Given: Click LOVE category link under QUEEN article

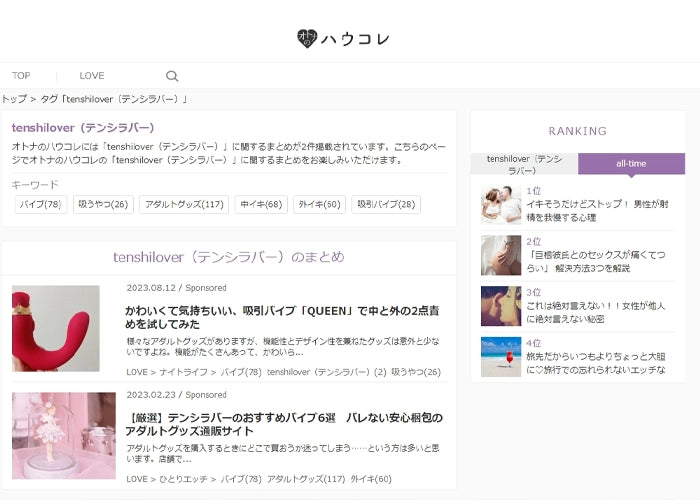Looking at the screenshot, I should [137, 372].
